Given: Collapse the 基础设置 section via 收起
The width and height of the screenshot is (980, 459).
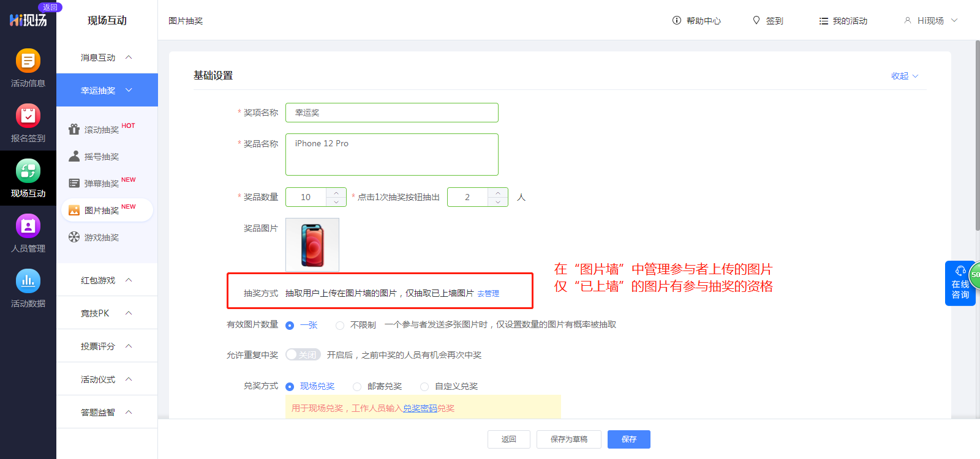Looking at the screenshot, I should (x=904, y=76).
